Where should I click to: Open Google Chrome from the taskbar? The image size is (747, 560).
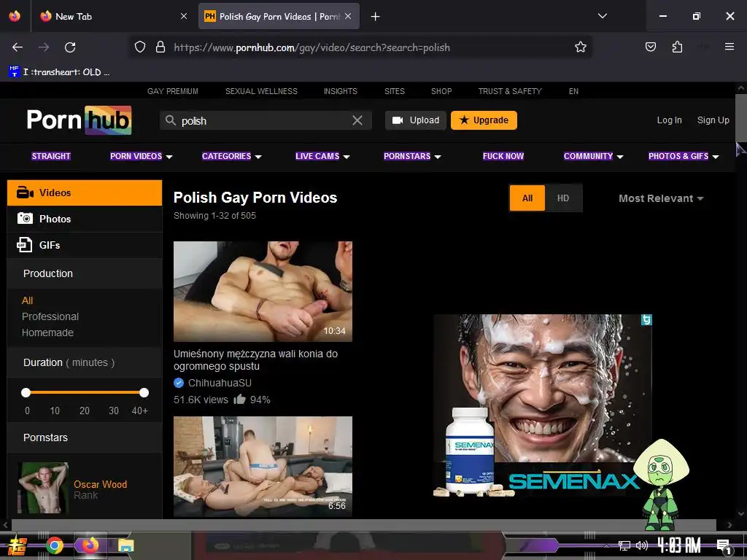(x=55, y=545)
